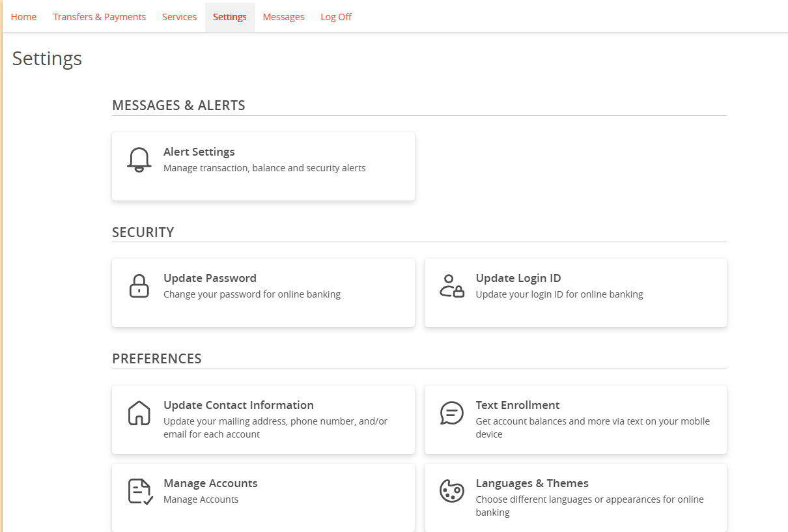Select the padlock icon under Security

coord(139,285)
